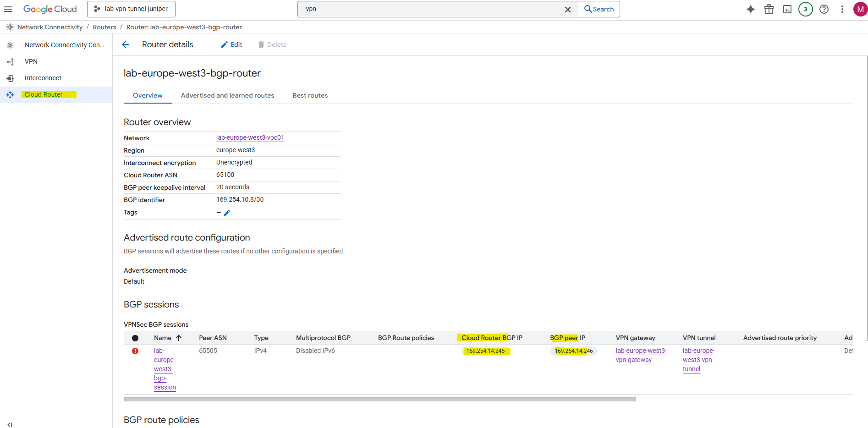Click BGP peer IP column header
Image resolution: width=868 pixels, height=428 pixels.
[x=567, y=338]
